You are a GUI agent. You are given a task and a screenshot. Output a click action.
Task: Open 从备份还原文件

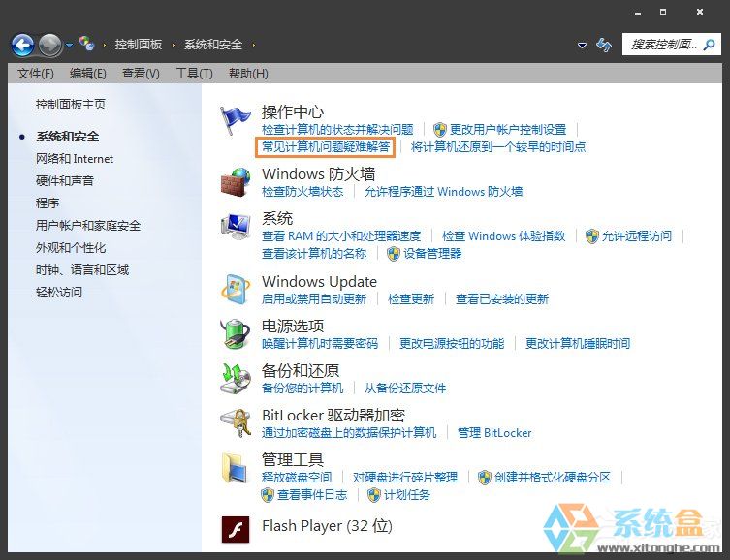[x=405, y=388]
